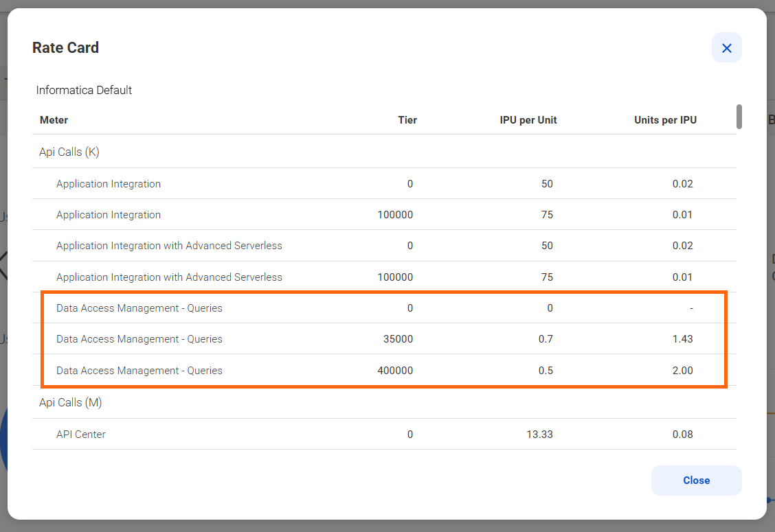The height and width of the screenshot is (532, 775).
Task: Click the Meter column header
Action: click(x=54, y=120)
